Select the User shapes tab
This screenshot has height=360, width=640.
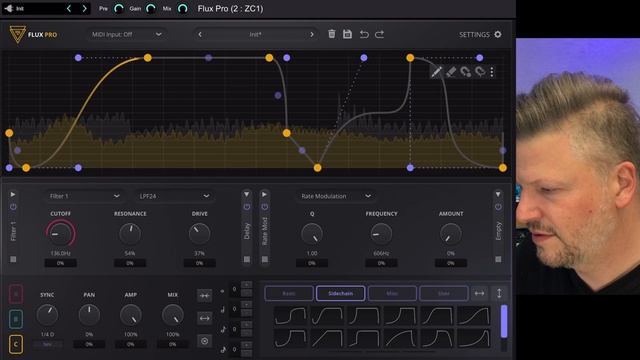tap(444, 293)
